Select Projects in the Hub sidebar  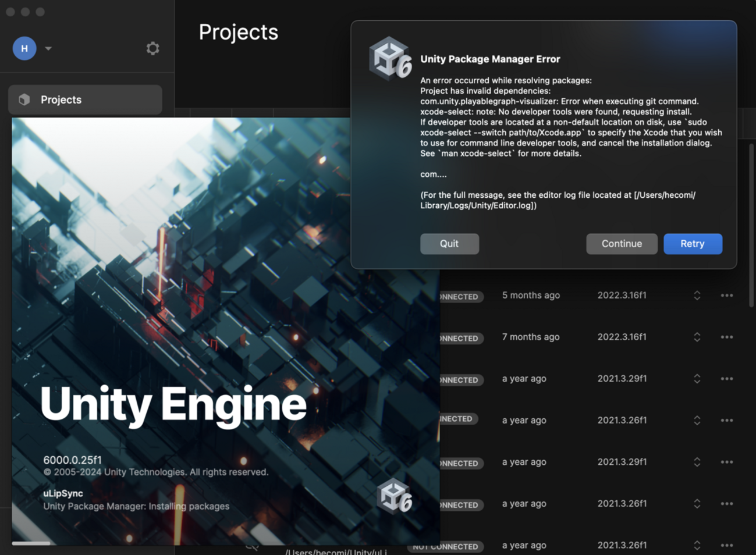[85, 99]
